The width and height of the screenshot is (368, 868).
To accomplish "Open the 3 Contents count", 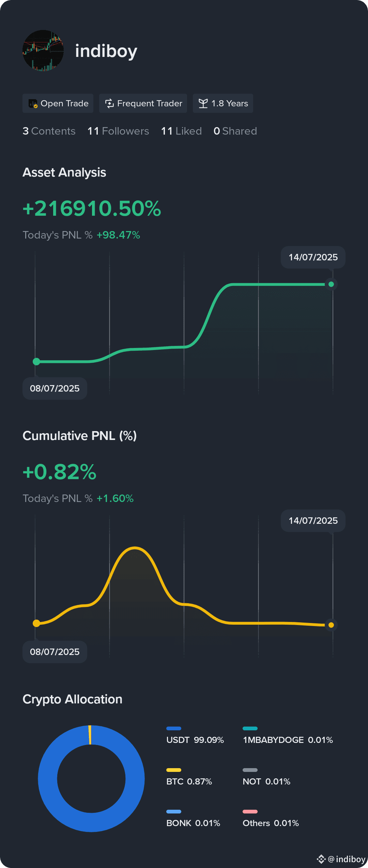I will point(49,131).
